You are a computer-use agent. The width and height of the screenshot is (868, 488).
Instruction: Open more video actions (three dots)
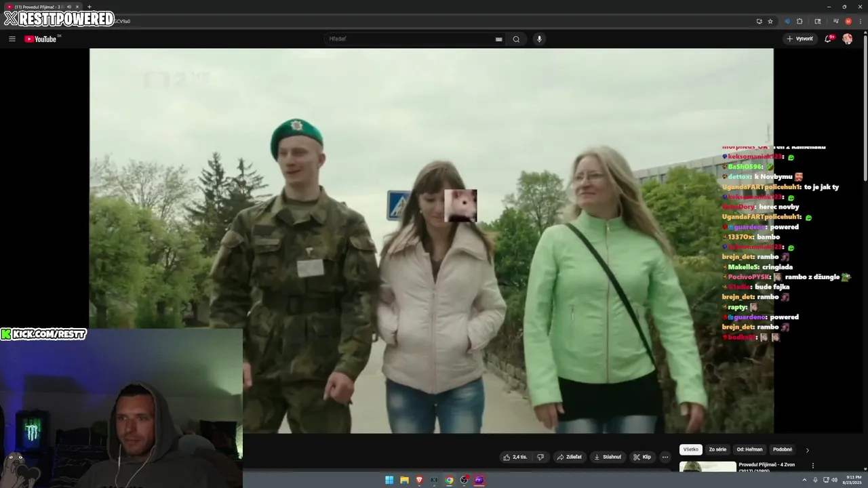665,457
